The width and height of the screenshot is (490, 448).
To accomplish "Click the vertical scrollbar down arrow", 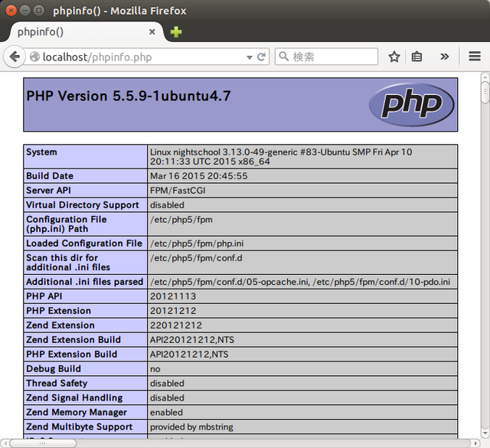I will pyautogui.click(x=485, y=433).
